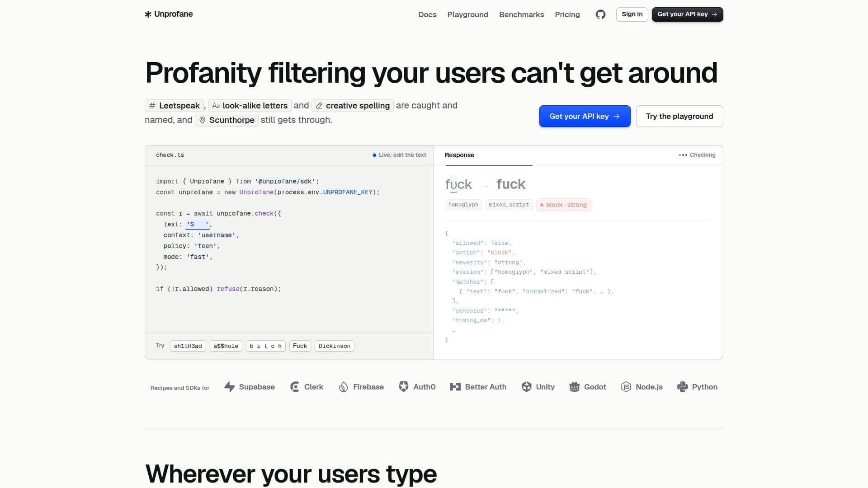The image size is (868, 488).
Task: Click the Auth0 shield icon
Action: pyautogui.click(x=404, y=387)
